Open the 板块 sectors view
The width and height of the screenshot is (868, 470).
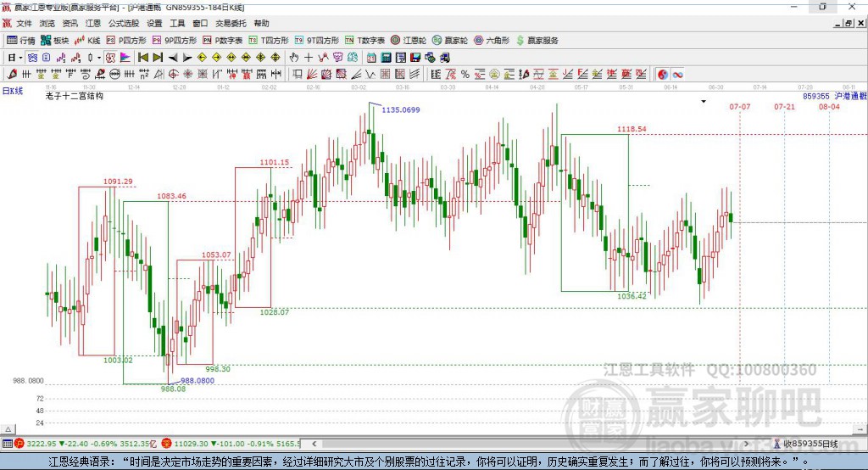click(55, 41)
